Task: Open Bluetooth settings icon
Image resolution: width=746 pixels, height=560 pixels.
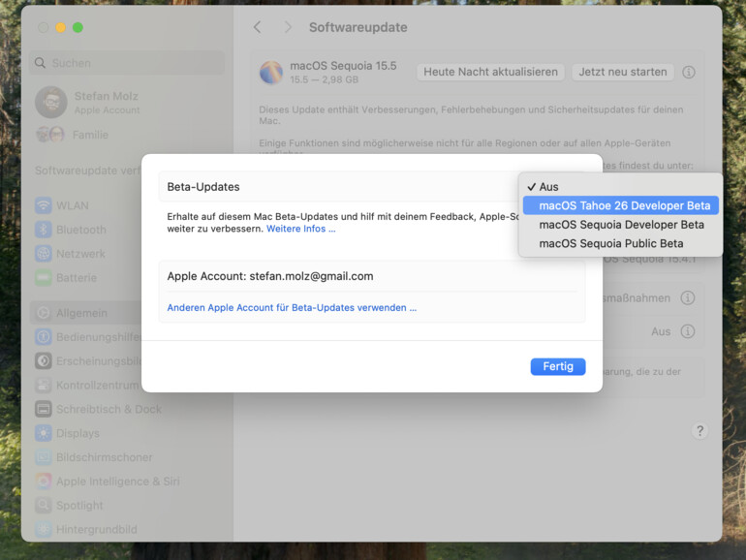Action: pyautogui.click(x=44, y=230)
